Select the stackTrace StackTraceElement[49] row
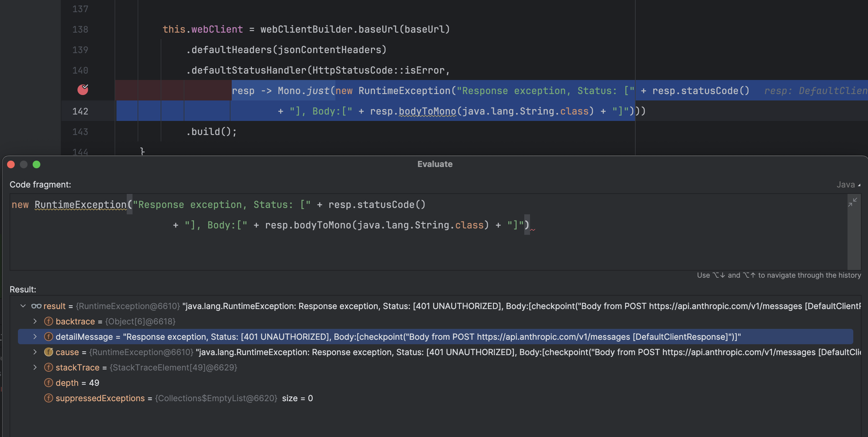868x437 pixels. (x=435, y=367)
